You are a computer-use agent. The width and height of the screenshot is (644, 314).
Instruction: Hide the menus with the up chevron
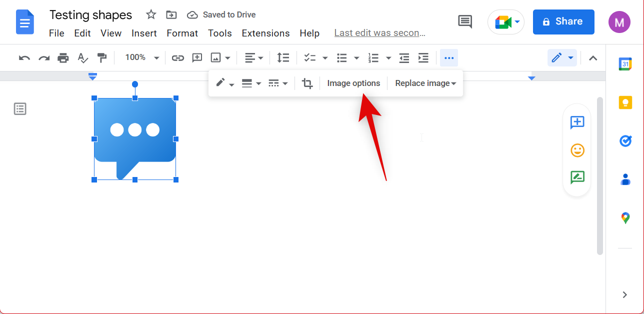click(x=593, y=58)
